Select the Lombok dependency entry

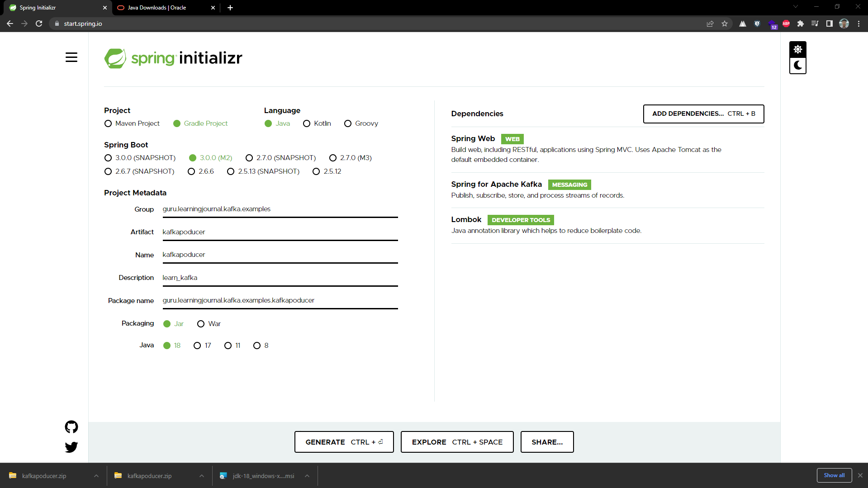click(x=607, y=225)
